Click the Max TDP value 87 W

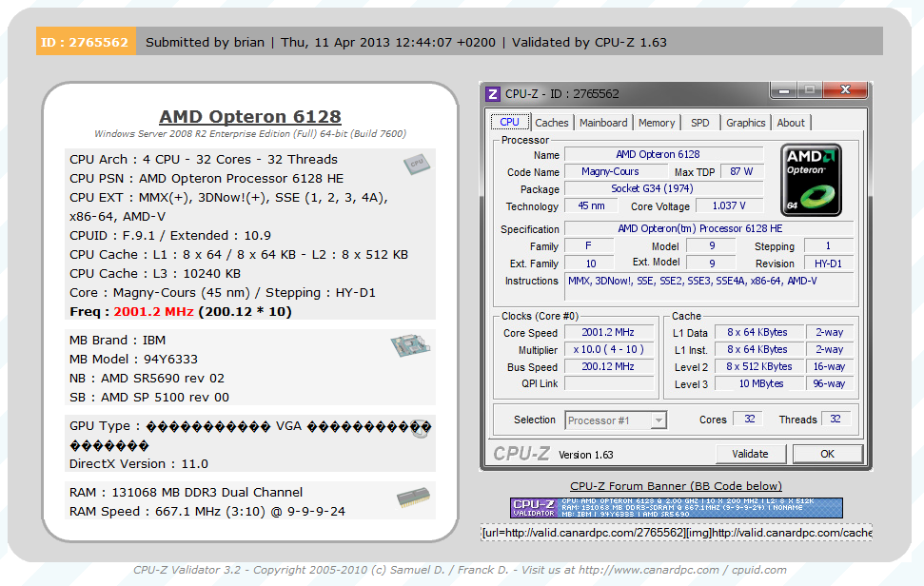(741, 171)
